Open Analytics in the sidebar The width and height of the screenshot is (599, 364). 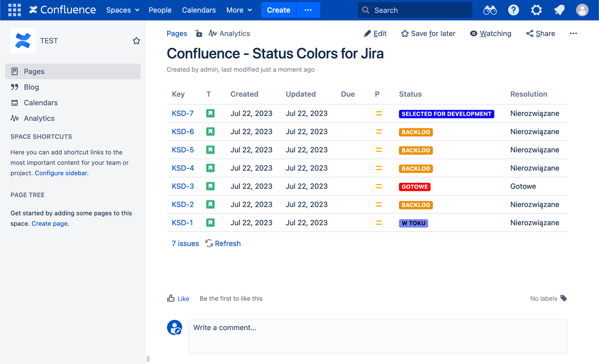[73, 118]
